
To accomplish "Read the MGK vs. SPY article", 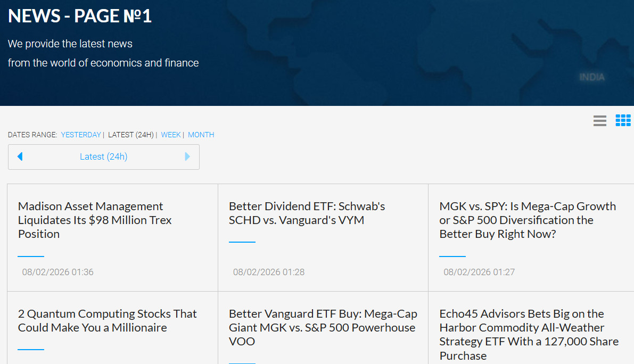I will (528, 220).
